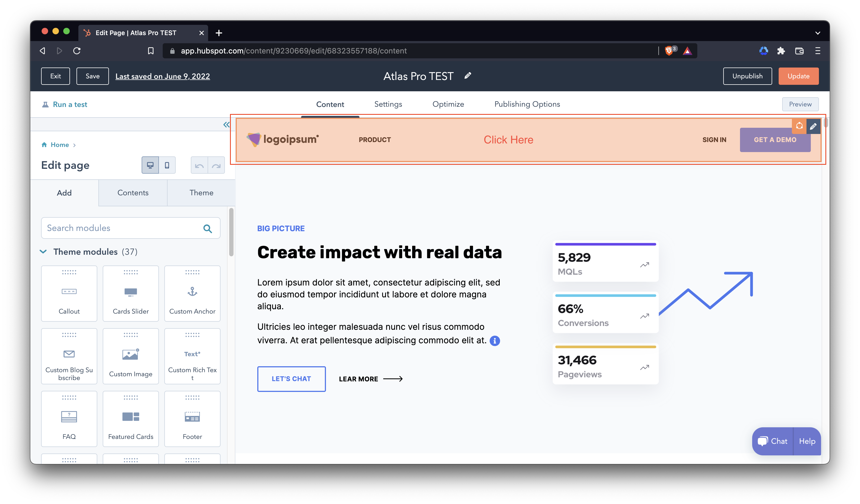Switch to the Optimize tab
Image resolution: width=860 pixels, height=504 pixels.
click(x=448, y=104)
